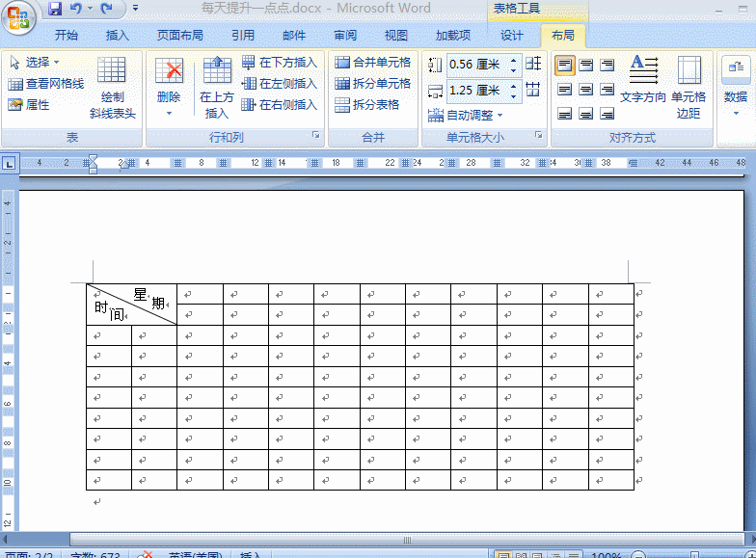Image resolution: width=756 pixels, height=558 pixels.
Task: Click the 时间 text in header cell
Action: (x=110, y=310)
